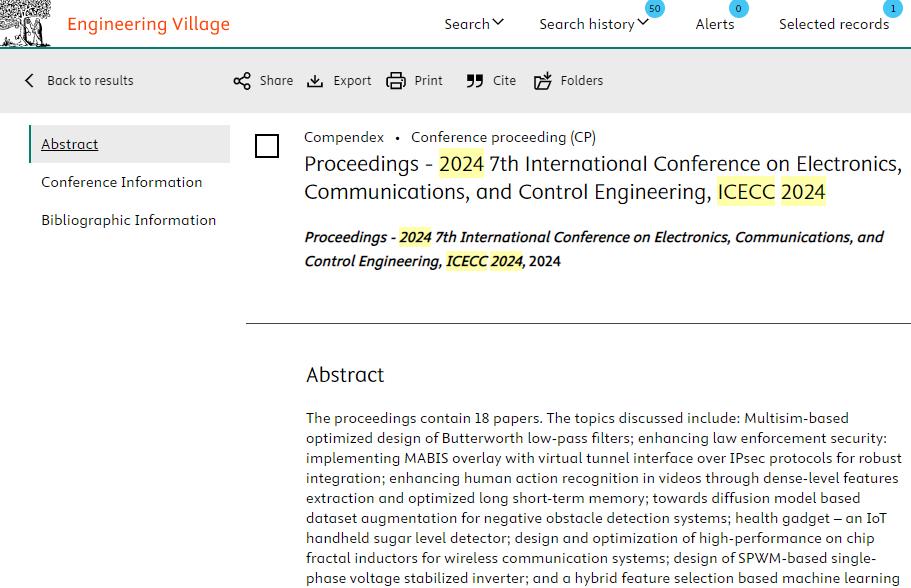Open the Search history count badge
The image size is (911, 588).
[655, 9]
